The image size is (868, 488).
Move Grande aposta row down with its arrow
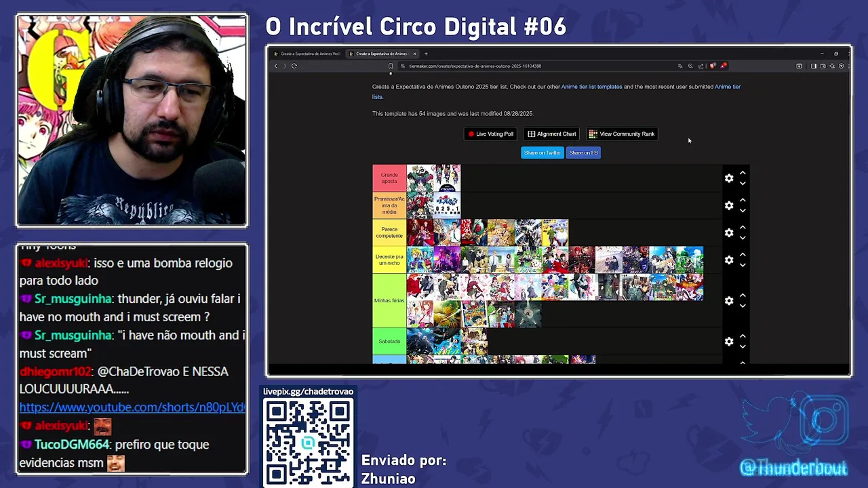[743, 184]
